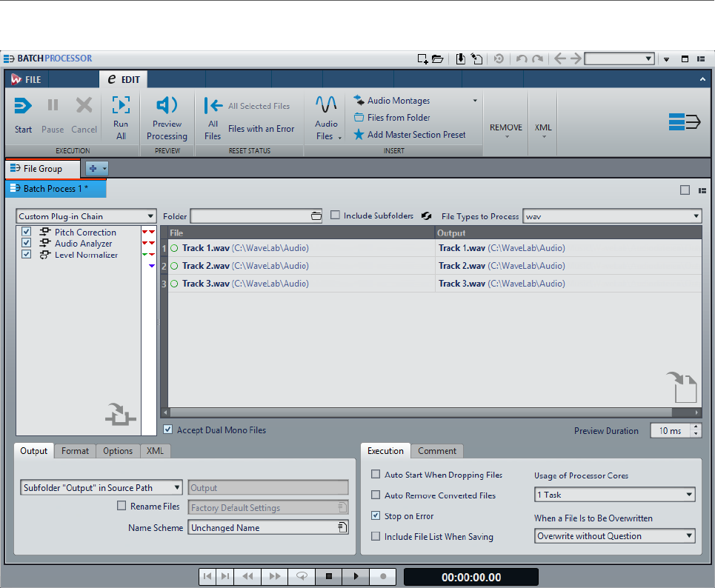Viewport: 715px width, 588px height.
Task: Switch to the Options tab
Action: pyautogui.click(x=118, y=451)
